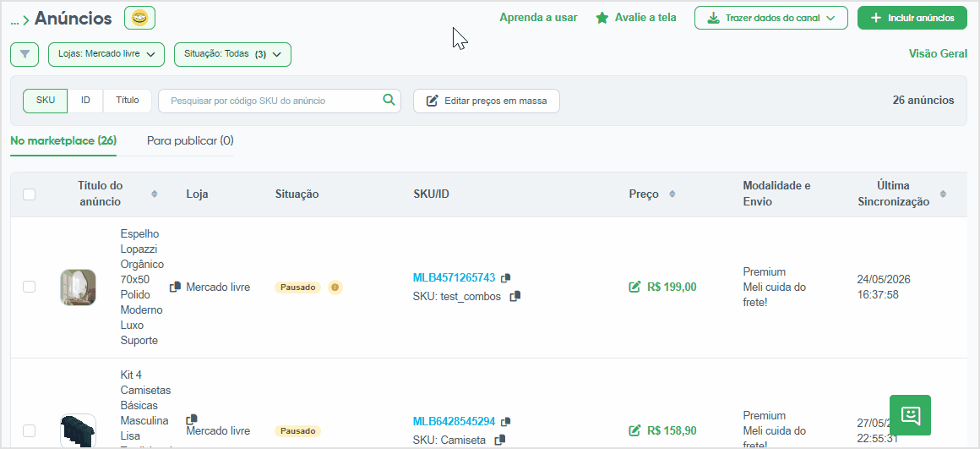Open the green chat support widget
Screen dimensions: 980x449
910,415
